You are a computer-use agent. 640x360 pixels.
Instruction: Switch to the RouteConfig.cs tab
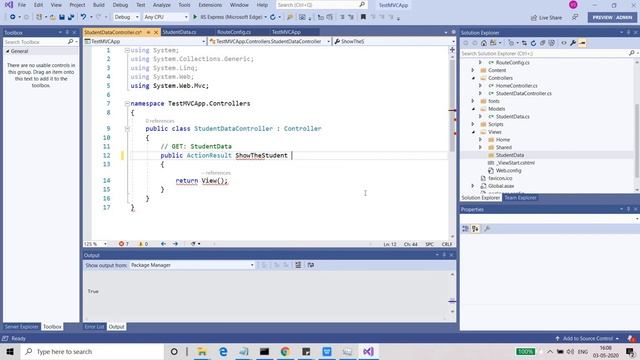(234, 32)
